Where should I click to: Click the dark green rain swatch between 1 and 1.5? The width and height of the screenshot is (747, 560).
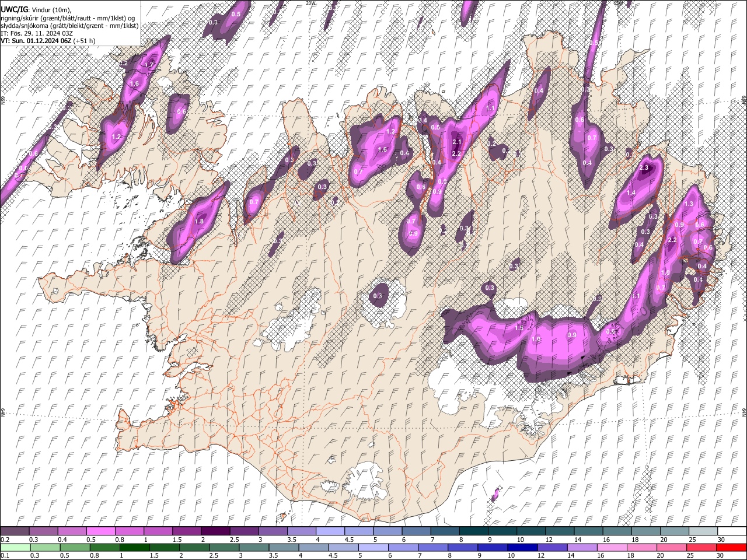pyautogui.click(x=135, y=548)
